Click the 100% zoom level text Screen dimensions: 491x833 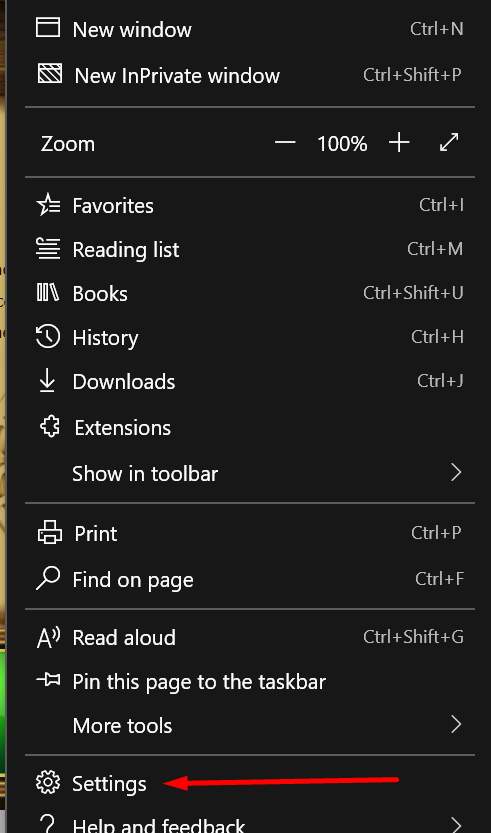click(342, 143)
